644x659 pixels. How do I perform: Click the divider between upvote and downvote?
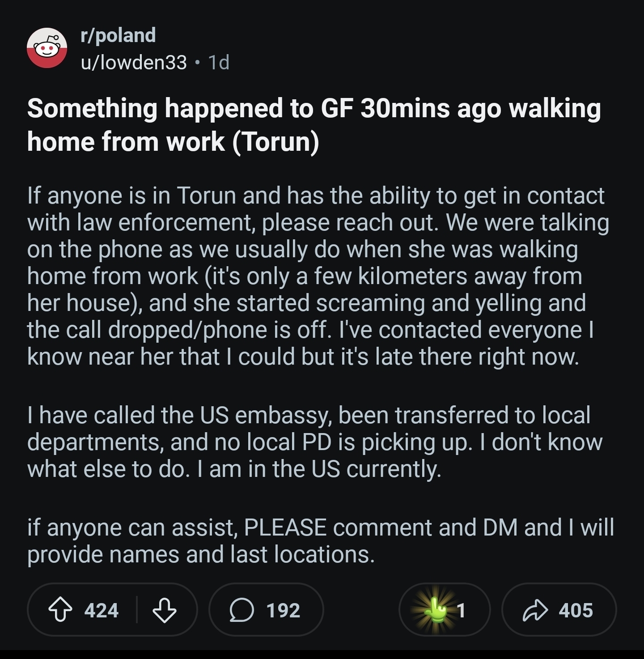[x=137, y=610]
